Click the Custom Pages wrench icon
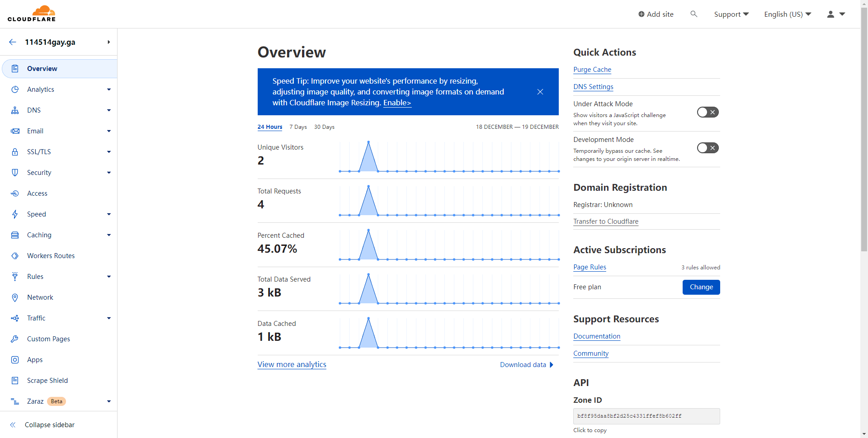868x438 pixels. click(15, 339)
